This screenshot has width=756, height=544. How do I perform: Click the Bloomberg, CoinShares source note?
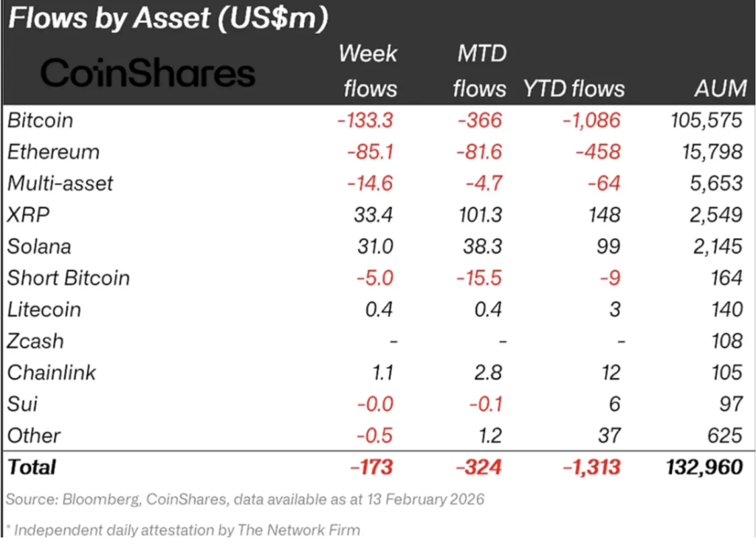[x=245, y=500]
